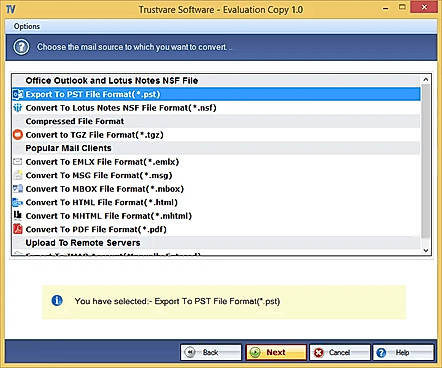Screen dimensions: 442x368
Task: Click the envelope icon beside EMLX format
Action: click(x=18, y=162)
